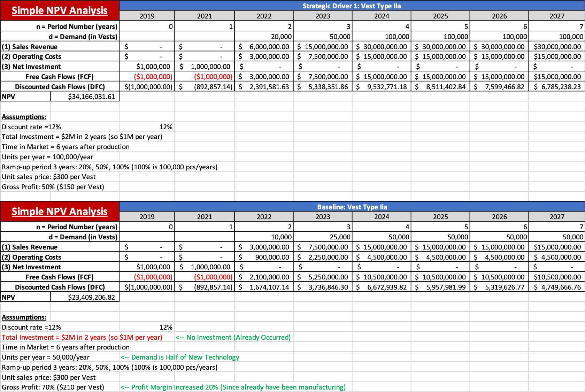Select the discounted cash flow cell $7,599,466.82
585x392 pixels.
(499, 87)
